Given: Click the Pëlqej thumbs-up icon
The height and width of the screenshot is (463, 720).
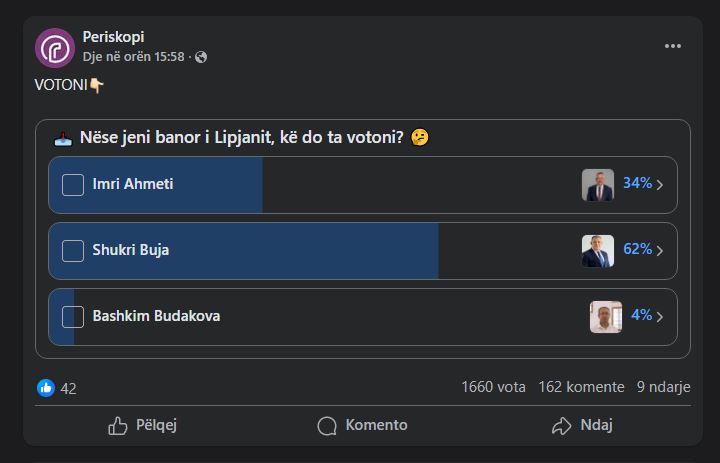Looking at the screenshot, I should point(118,426).
